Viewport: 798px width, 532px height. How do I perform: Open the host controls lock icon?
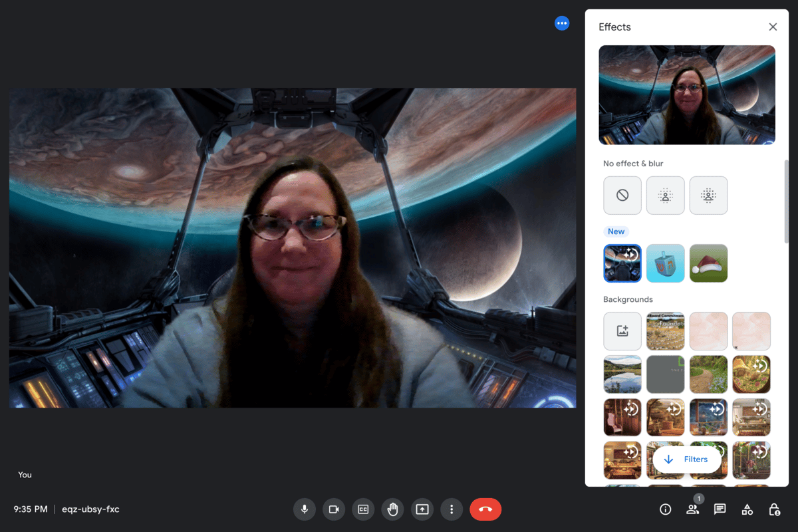coord(775,509)
